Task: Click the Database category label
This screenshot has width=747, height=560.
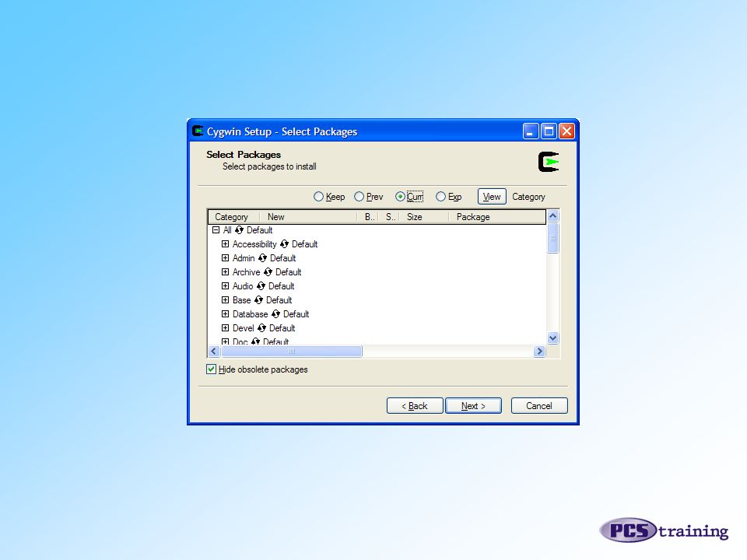Action: coord(250,313)
